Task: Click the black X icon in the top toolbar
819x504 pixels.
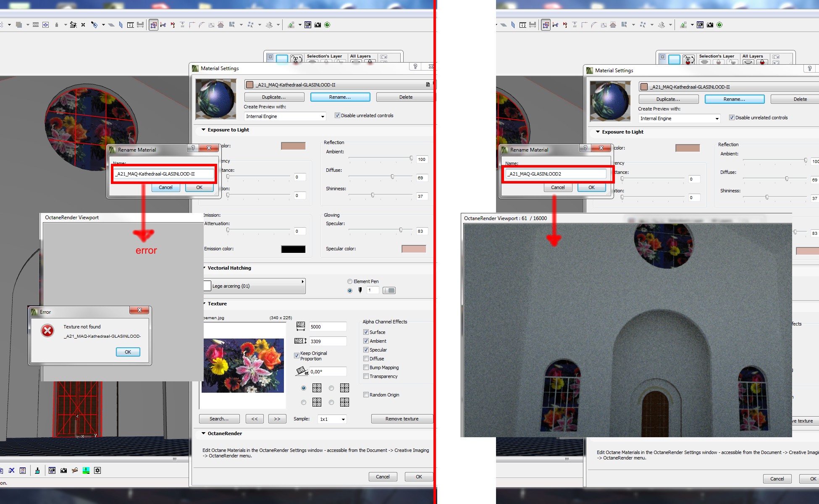Action: coord(83,25)
